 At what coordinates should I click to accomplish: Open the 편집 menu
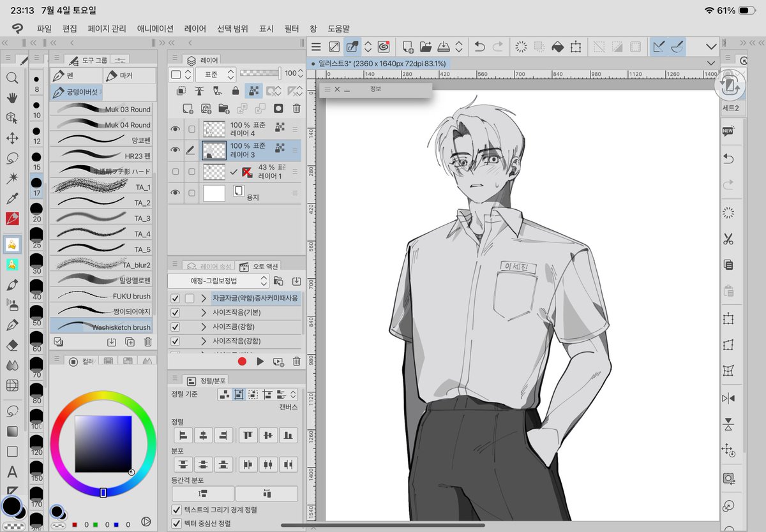pos(70,29)
